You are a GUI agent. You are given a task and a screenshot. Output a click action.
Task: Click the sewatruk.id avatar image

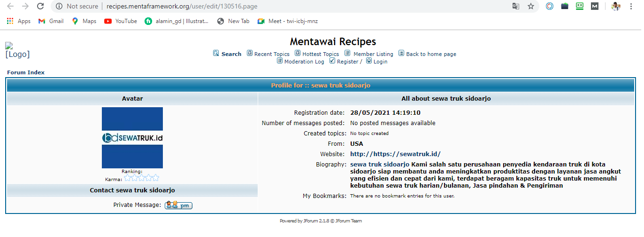pos(132,138)
